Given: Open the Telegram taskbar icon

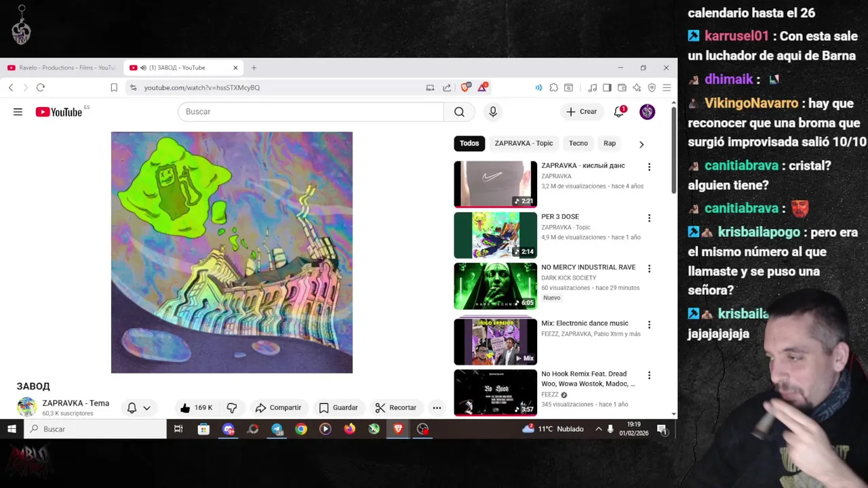Looking at the screenshot, I should tap(277, 429).
